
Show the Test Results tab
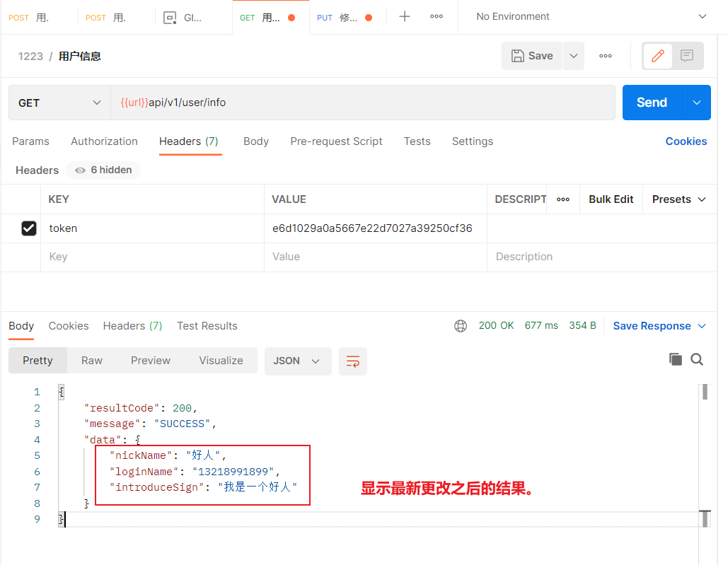pos(207,326)
